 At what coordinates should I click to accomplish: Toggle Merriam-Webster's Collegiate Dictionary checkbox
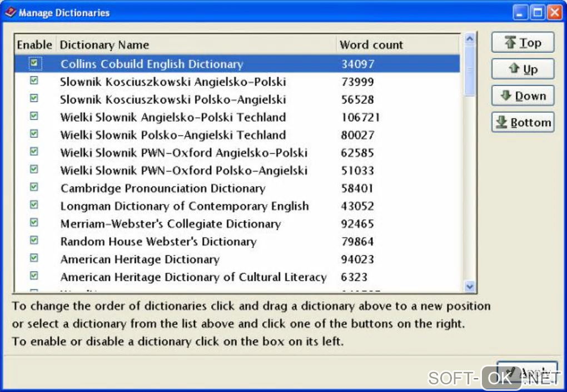[x=34, y=222]
